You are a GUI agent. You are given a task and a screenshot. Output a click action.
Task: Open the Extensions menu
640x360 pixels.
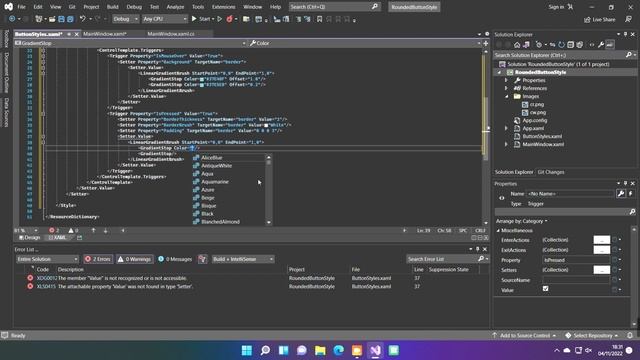pos(224,7)
